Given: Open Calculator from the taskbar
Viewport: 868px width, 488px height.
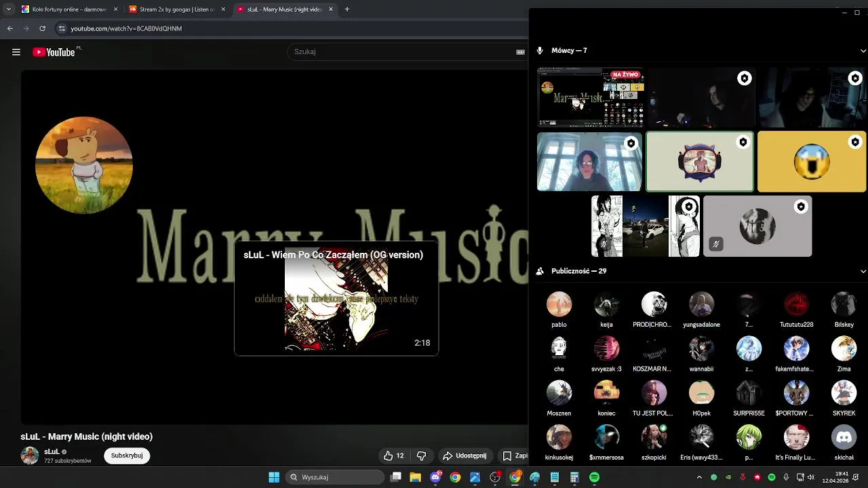Looking at the screenshot, I should (574, 477).
